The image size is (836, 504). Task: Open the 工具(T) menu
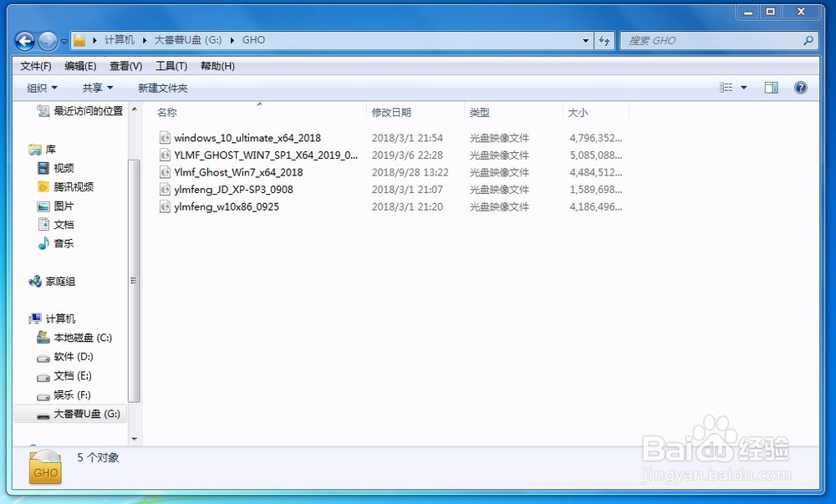171,66
